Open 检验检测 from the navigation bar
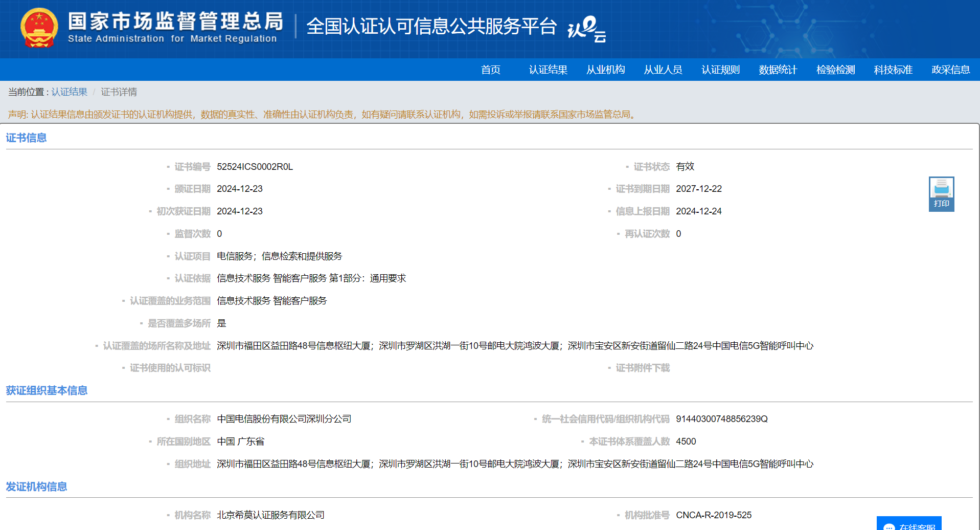 click(x=835, y=70)
